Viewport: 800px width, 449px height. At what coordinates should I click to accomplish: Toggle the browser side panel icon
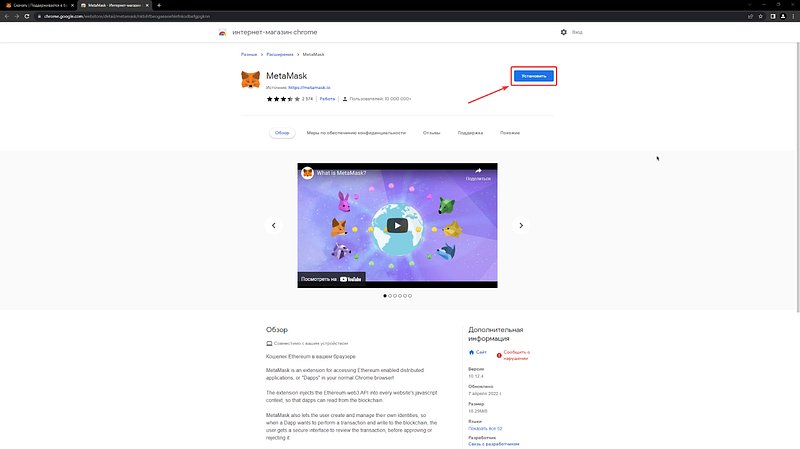(773, 16)
